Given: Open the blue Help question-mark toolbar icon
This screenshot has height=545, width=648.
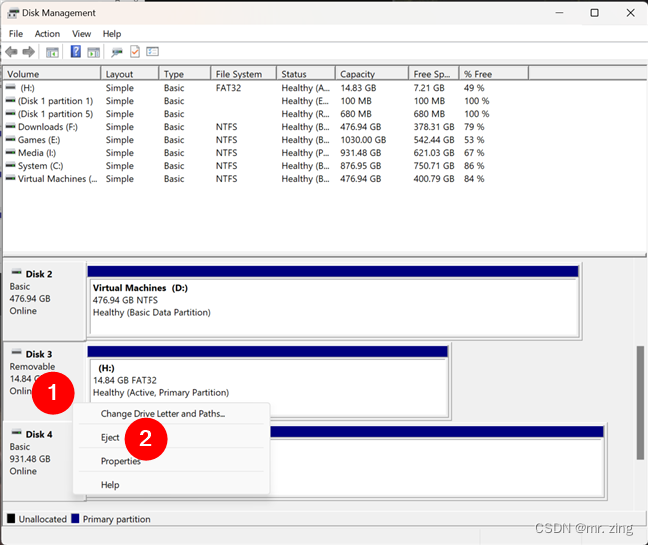Looking at the screenshot, I should pos(76,52).
